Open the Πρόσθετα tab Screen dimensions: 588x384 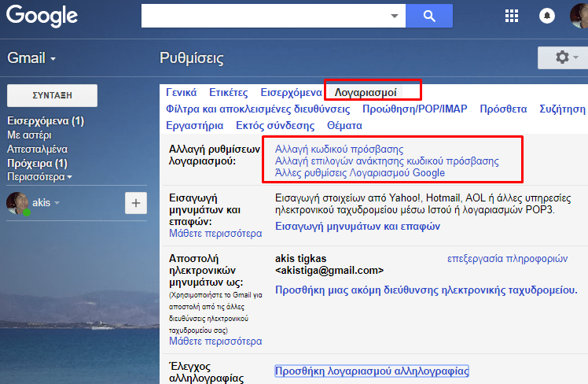pos(503,109)
